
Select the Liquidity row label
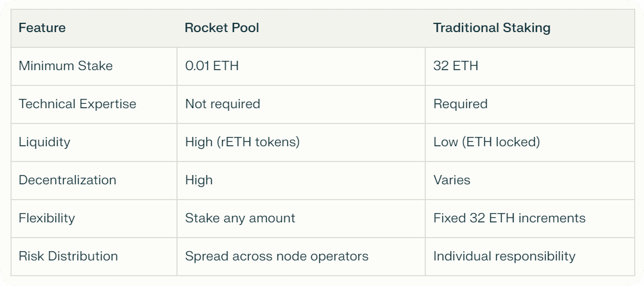45,142
